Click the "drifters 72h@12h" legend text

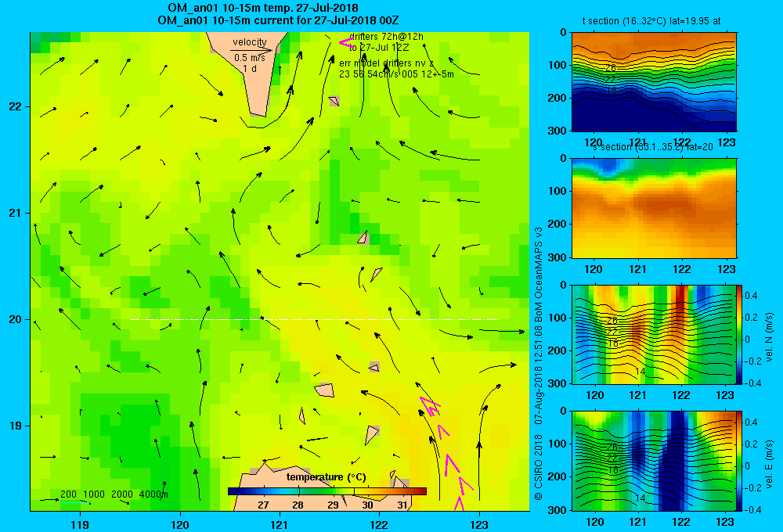pos(387,37)
